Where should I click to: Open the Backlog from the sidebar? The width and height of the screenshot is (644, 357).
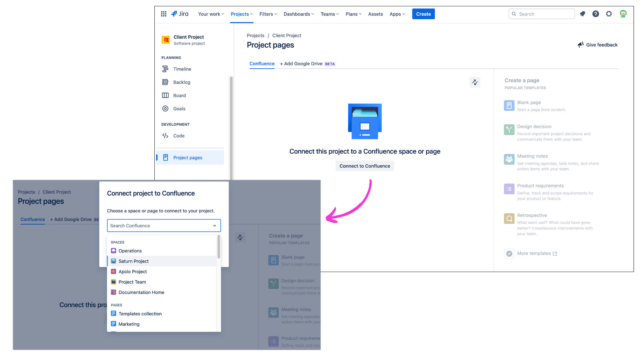(182, 82)
